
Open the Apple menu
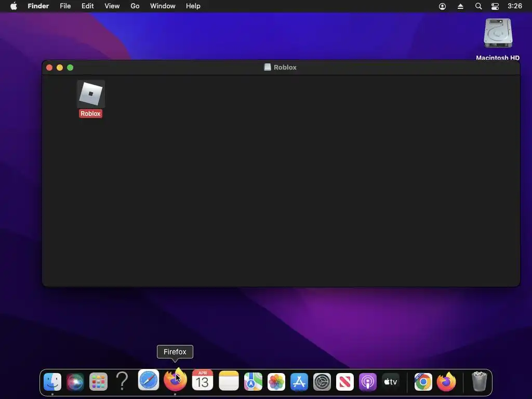(x=14, y=6)
